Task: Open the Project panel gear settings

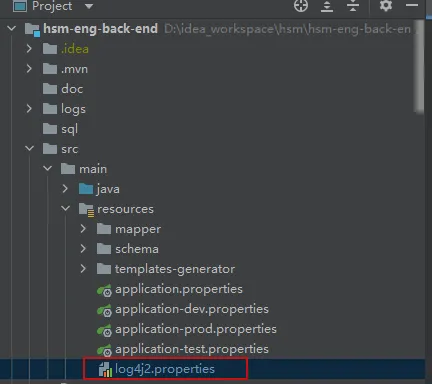Action: (x=386, y=5)
